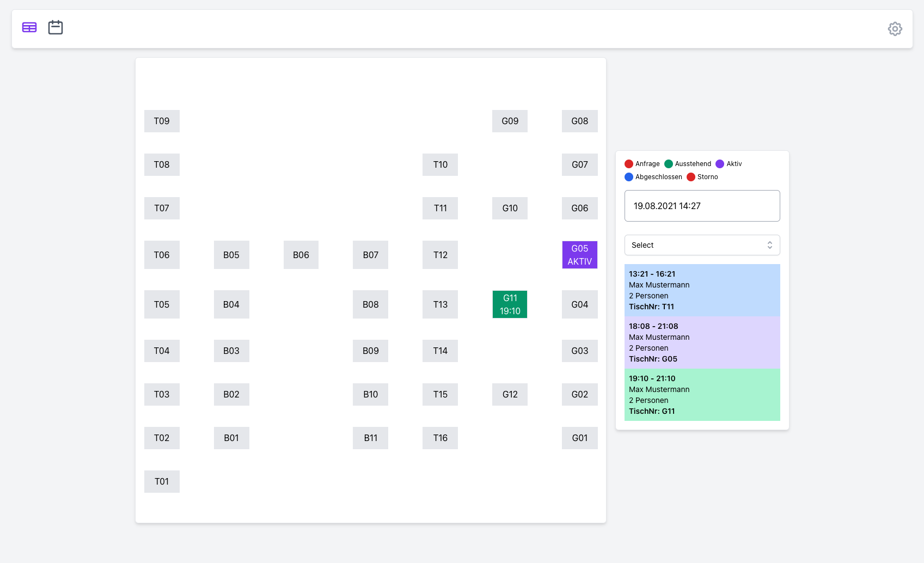Select table B06
924x563 pixels.
click(301, 255)
